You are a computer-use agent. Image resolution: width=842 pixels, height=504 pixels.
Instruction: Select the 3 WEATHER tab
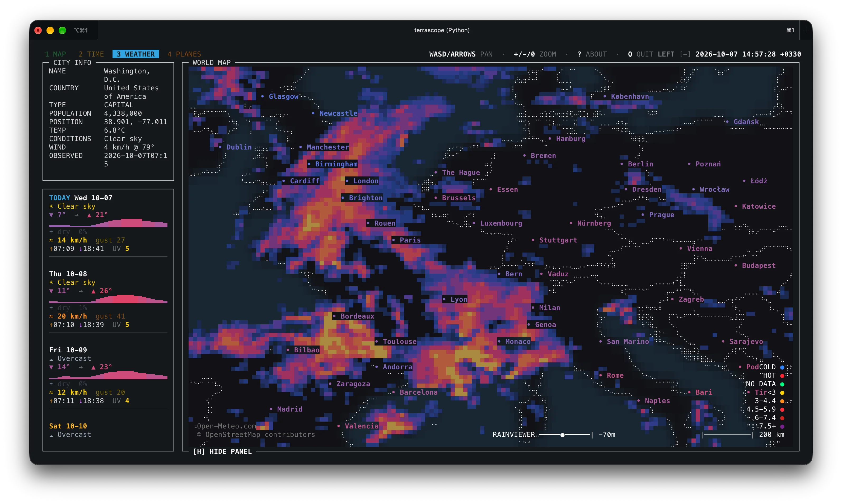[135, 54]
